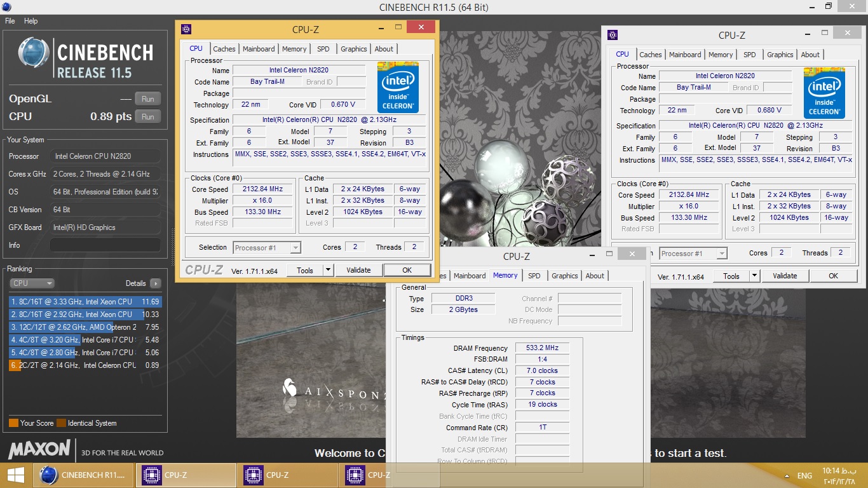Screen dimensions: 868x488
Task: Switch to Graphics tab in right CPU-Z window
Action: 780,55
